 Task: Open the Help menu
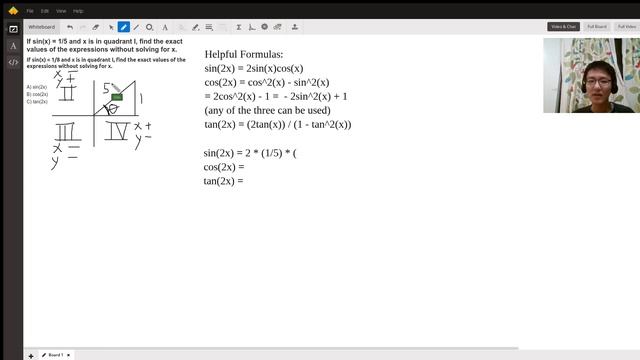point(78,11)
